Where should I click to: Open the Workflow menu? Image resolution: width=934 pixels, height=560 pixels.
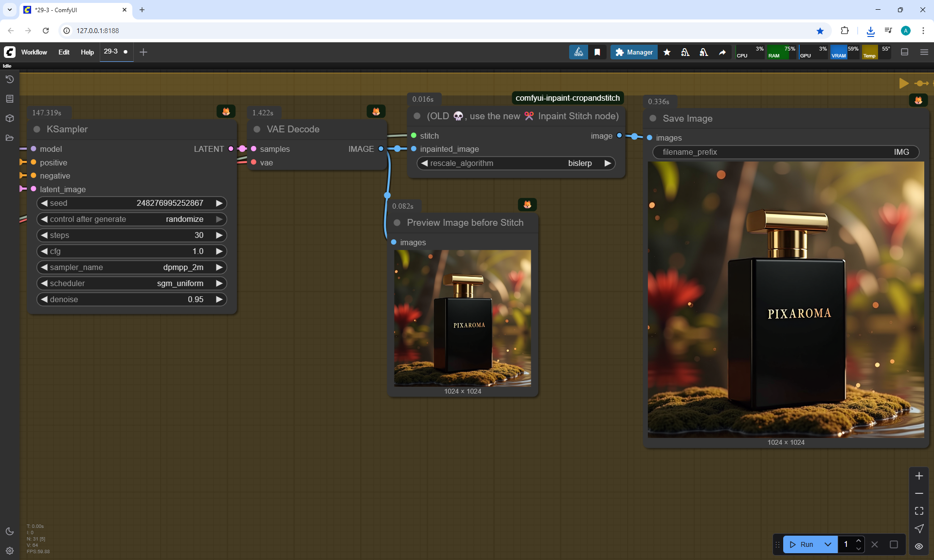coord(34,52)
